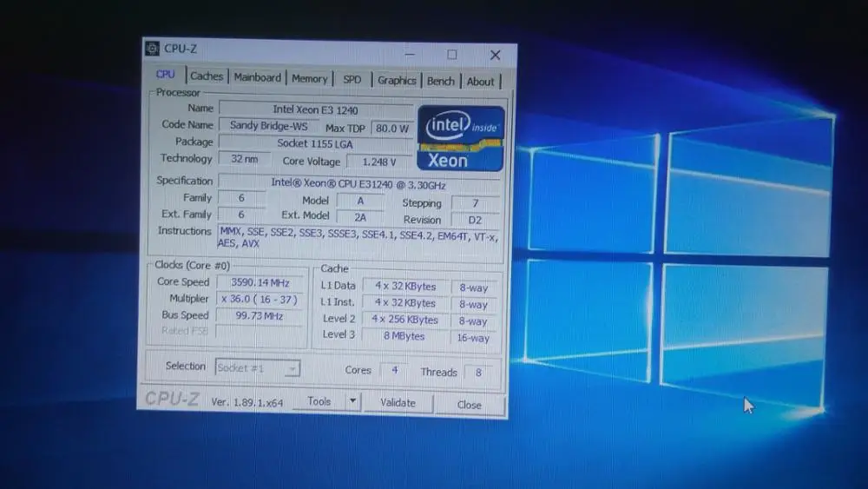Open the Caches tab

[x=207, y=76]
